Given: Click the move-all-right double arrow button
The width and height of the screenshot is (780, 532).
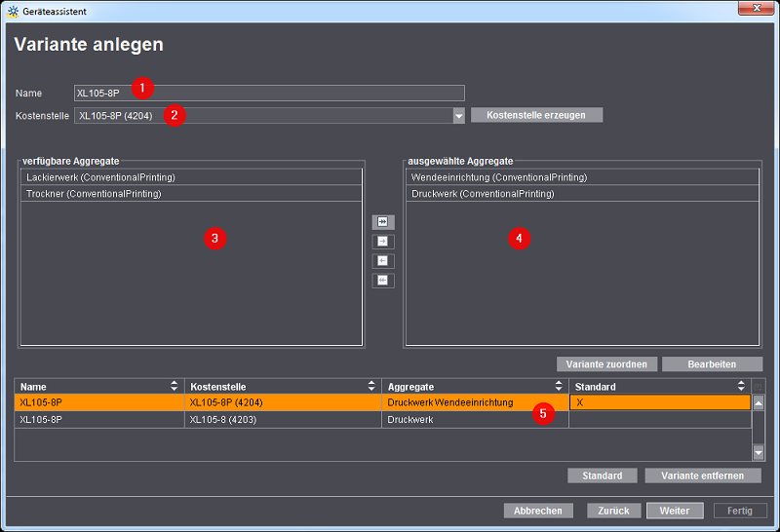Looking at the screenshot, I should click(383, 222).
